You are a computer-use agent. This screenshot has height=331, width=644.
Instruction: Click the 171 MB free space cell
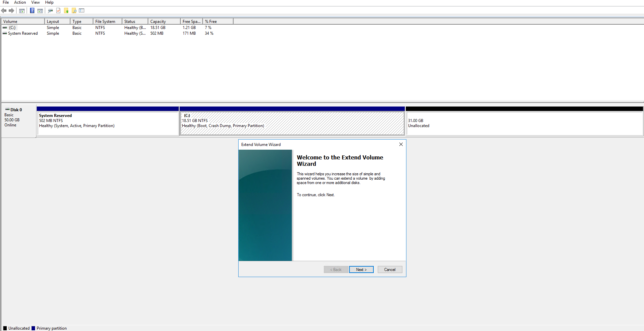click(x=189, y=33)
